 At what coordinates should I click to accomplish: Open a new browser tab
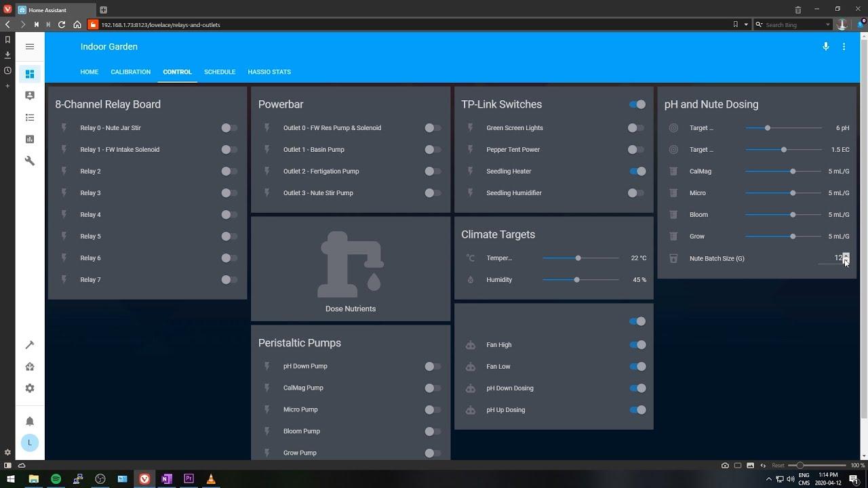coord(103,10)
